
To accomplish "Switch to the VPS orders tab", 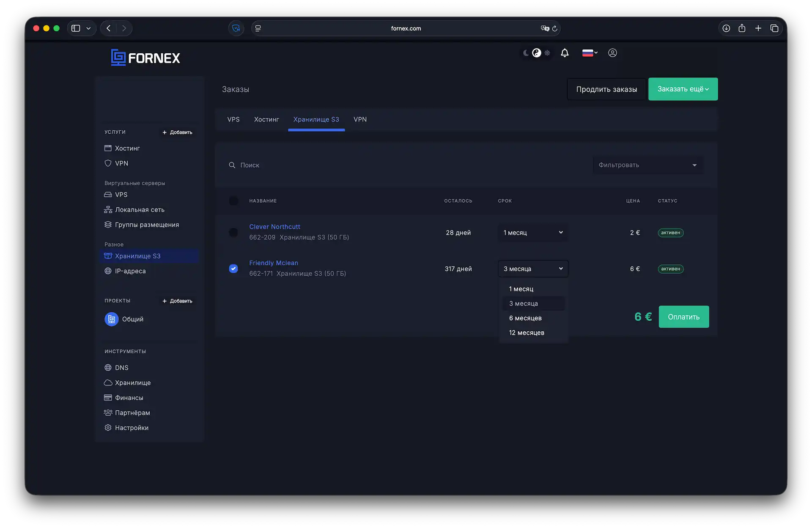I will click(233, 119).
